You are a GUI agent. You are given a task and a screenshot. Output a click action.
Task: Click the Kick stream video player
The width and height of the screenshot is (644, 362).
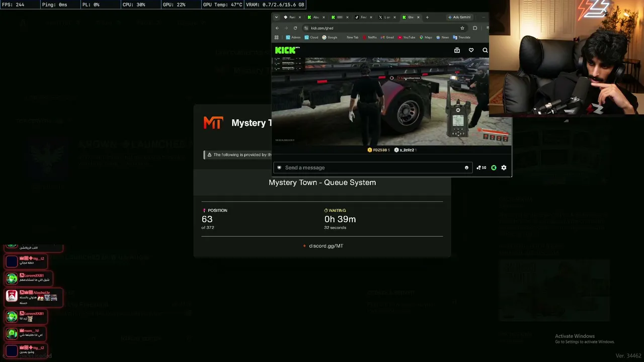(x=380, y=101)
